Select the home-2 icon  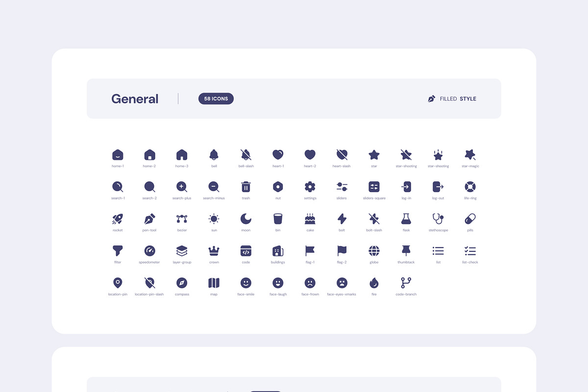click(x=149, y=155)
